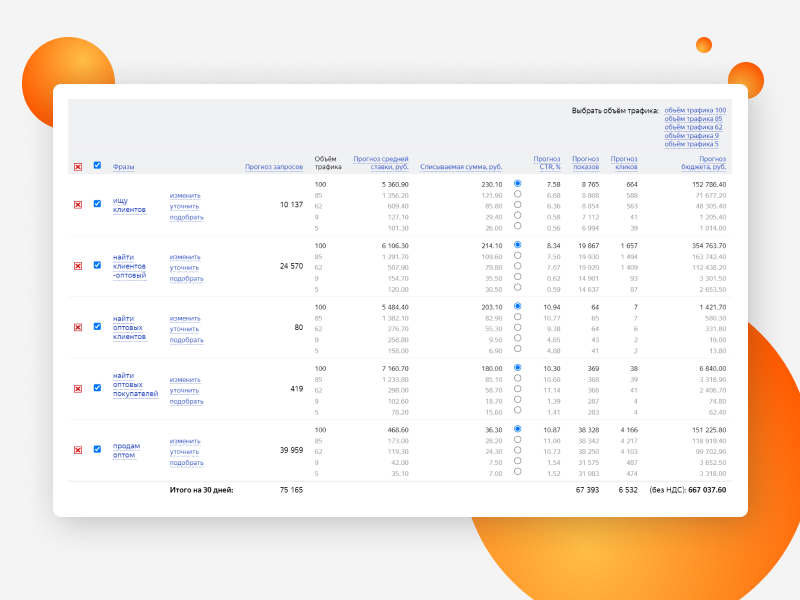Choose volume 62 radio for 'продам оптом'

[x=517, y=450]
